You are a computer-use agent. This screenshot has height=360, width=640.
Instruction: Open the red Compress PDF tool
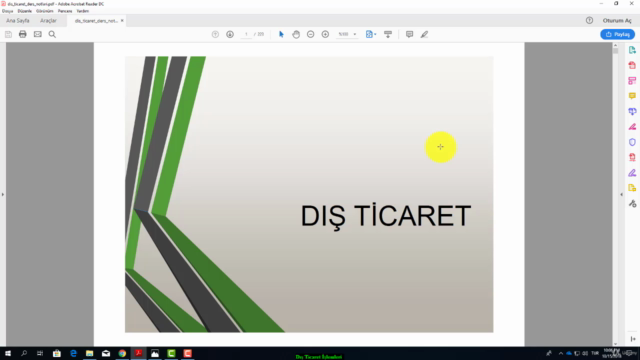coord(632,158)
